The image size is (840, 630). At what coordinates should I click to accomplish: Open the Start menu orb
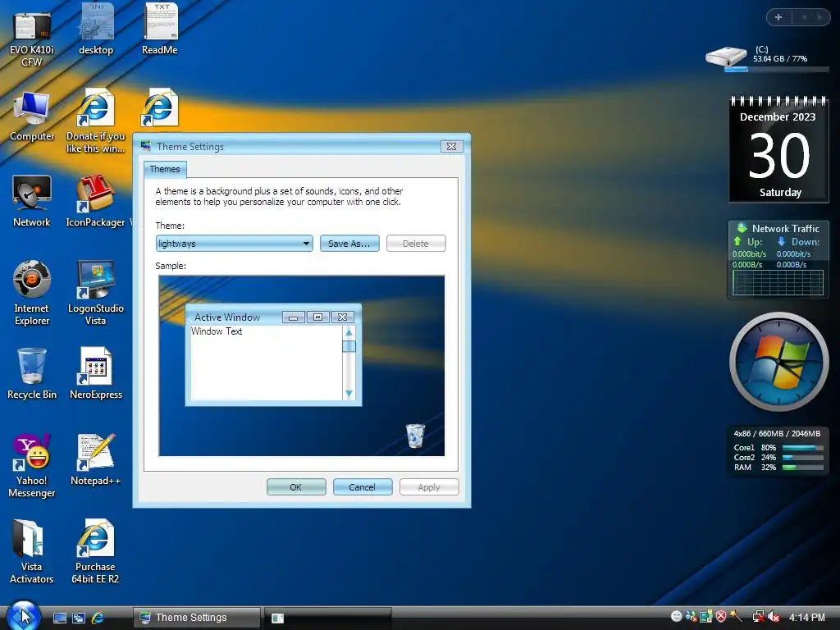pyautogui.click(x=23, y=616)
